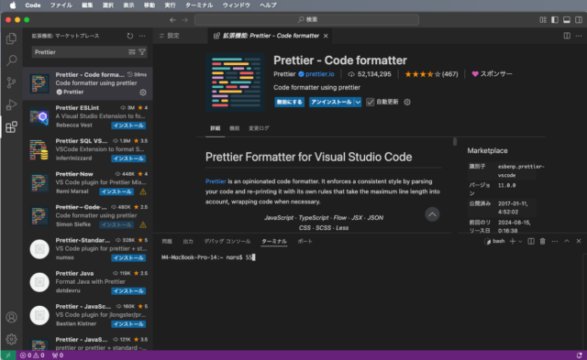Open the remote window status indicator
The width and height of the screenshot is (587, 360).
pos(8,355)
